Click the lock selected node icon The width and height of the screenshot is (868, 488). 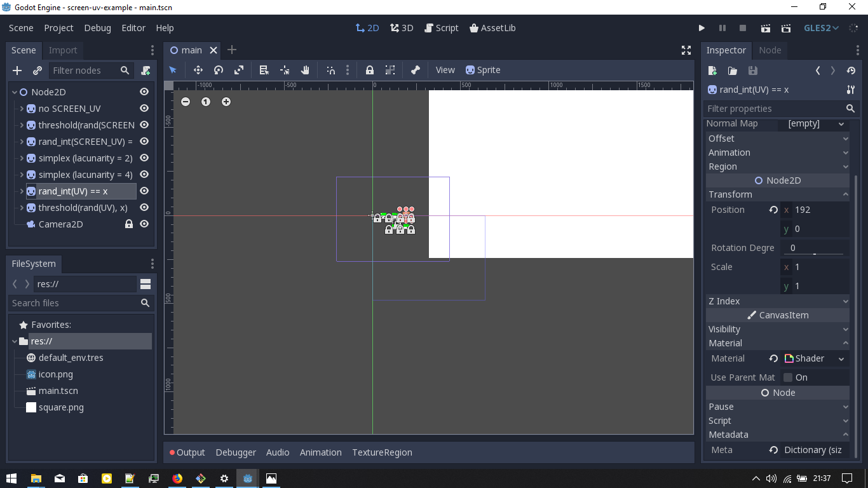coord(370,70)
